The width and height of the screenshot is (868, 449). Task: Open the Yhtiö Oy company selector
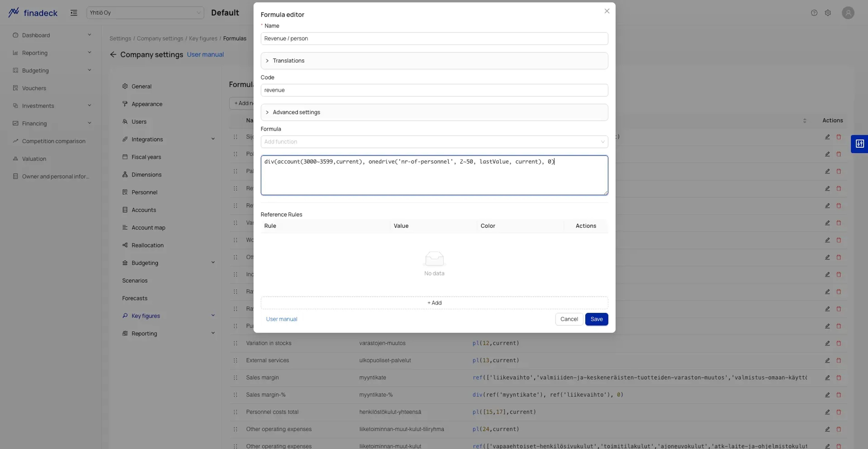145,13
